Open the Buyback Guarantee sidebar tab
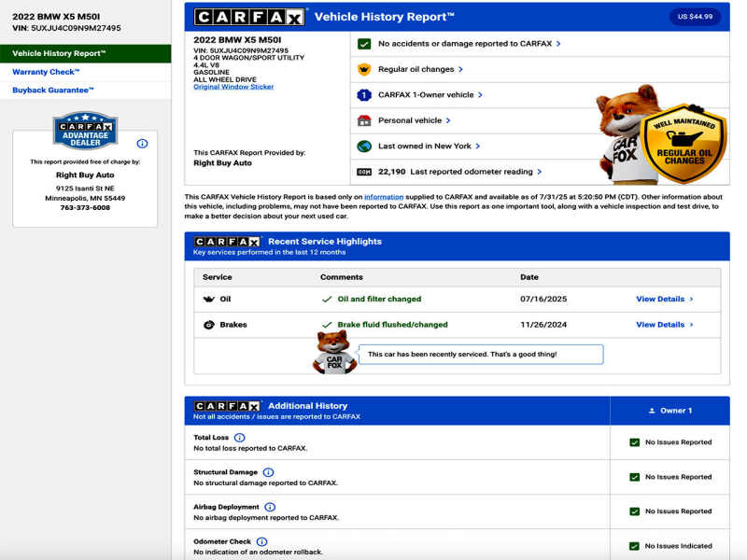Image resolution: width=747 pixels, height=560 pixels. [x=85, y=90]
